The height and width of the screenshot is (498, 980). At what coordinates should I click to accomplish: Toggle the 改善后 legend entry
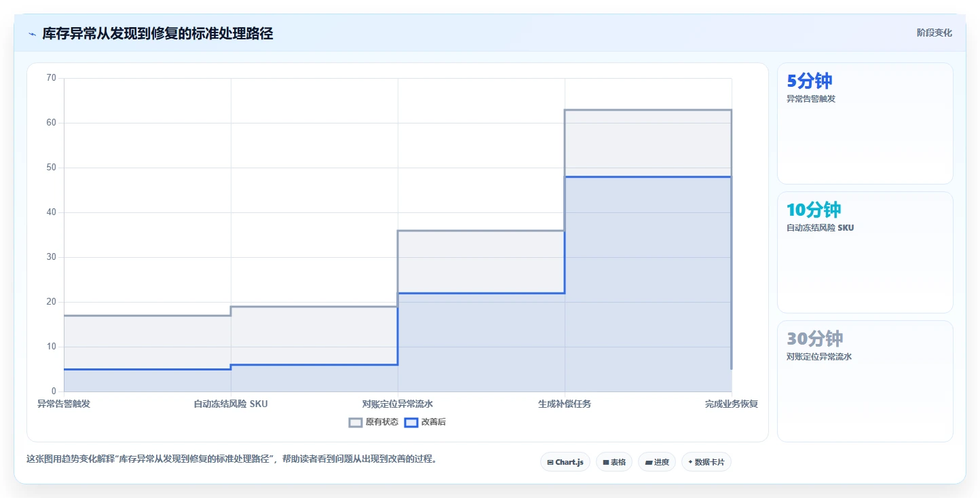425,422
